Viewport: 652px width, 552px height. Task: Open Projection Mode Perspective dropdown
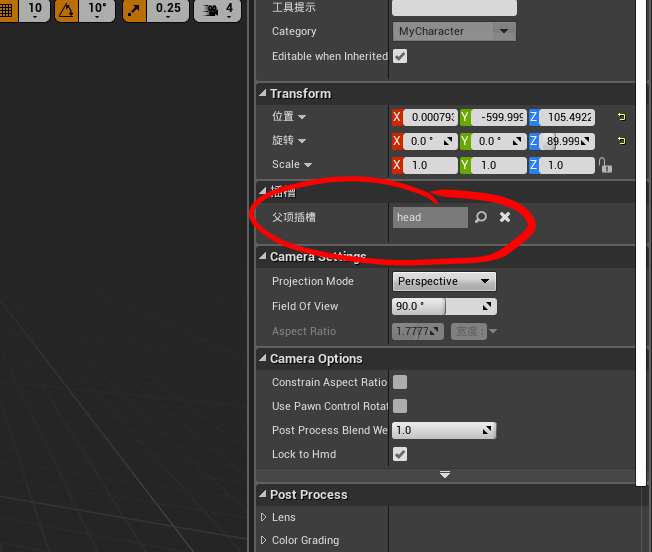(444, 281)
